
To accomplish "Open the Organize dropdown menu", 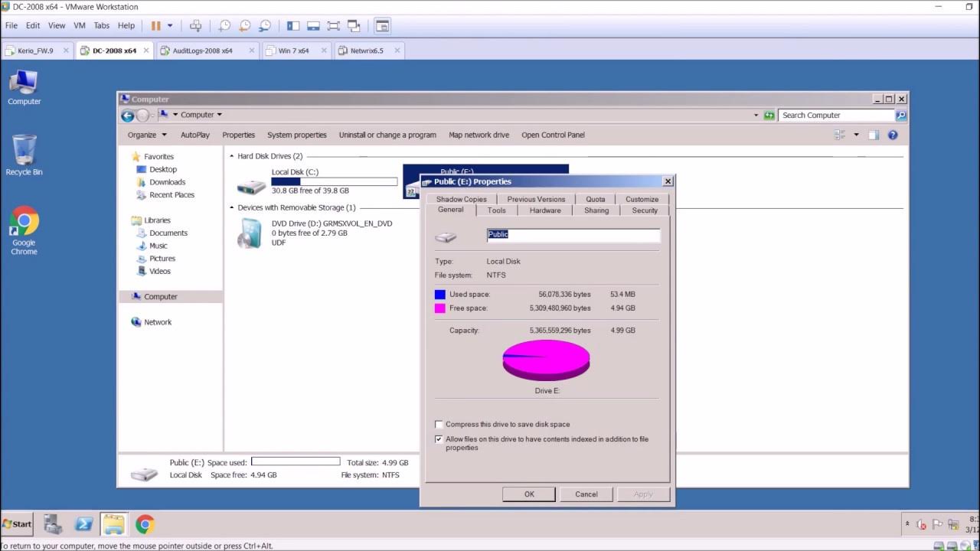I will (x=147, y=135).
